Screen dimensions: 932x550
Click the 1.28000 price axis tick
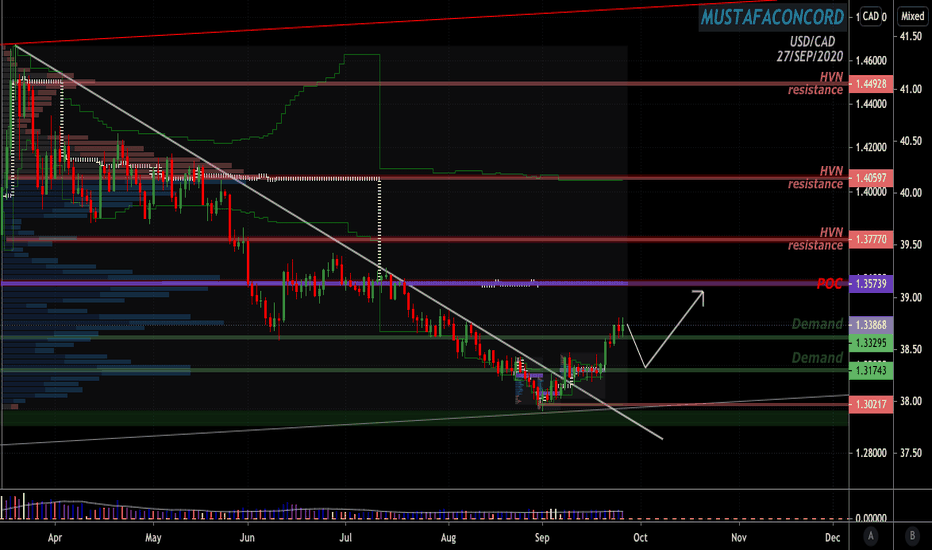tap(871, 453)
